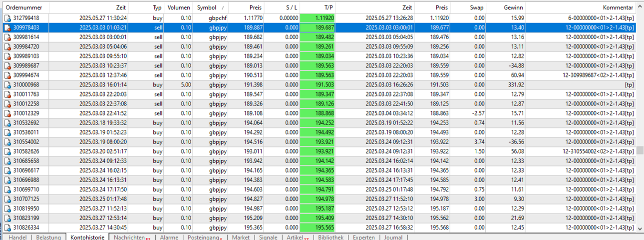Sort by the Symbol column header

[211, 7]
